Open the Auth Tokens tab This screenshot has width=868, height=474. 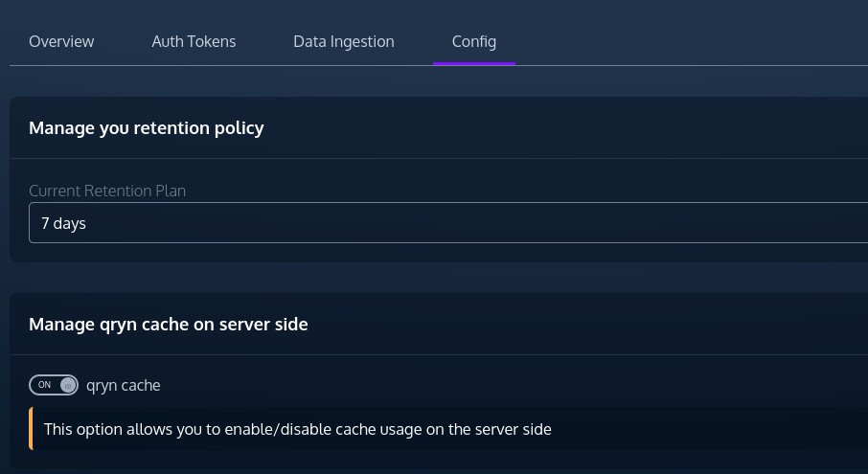(x=194, y=41)
